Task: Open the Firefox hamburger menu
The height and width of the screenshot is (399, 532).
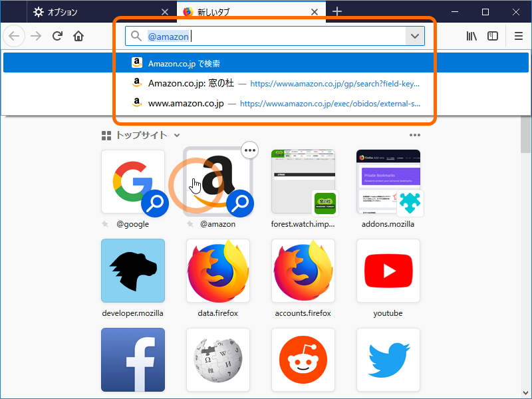Action: [x=518, y=36]
